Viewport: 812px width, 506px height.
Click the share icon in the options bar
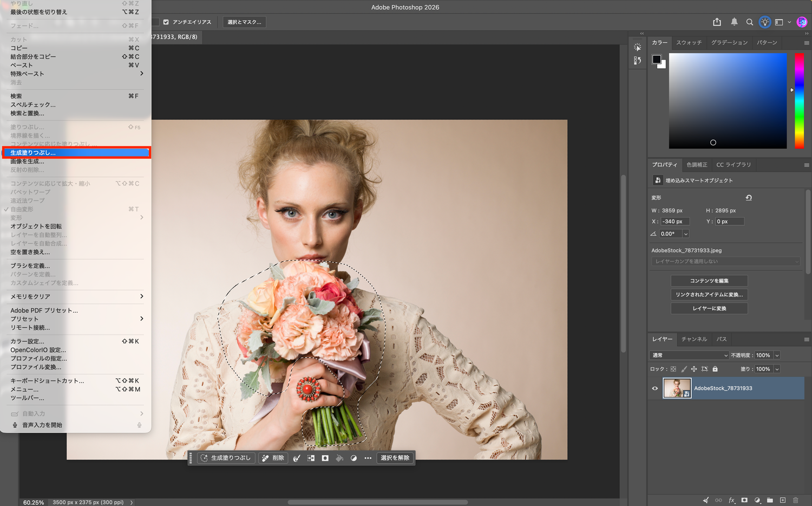click(x=717, y=22)
